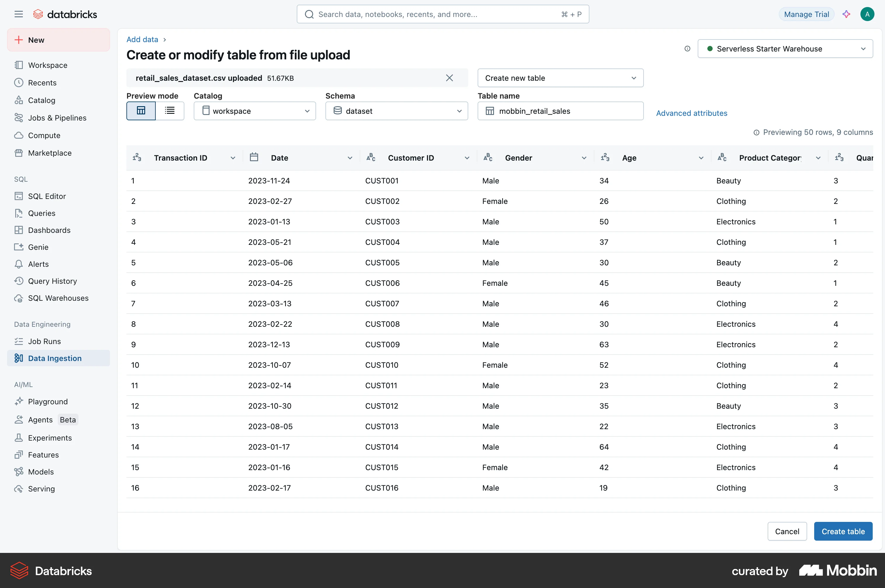Click the Customer ID string type icon
The image size is (885, 588).
point(371,157)
